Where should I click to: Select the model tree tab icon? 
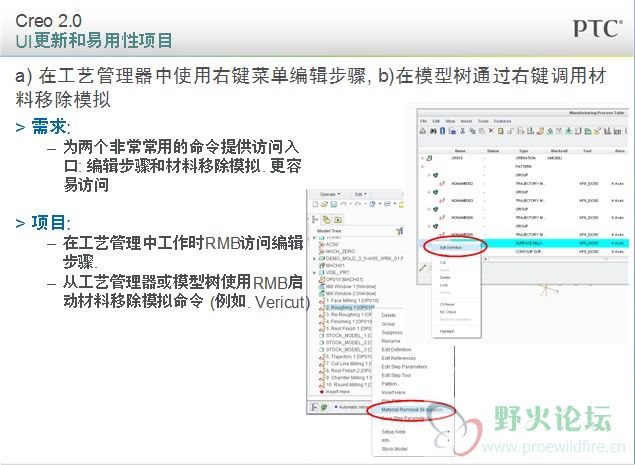[315, 220]
